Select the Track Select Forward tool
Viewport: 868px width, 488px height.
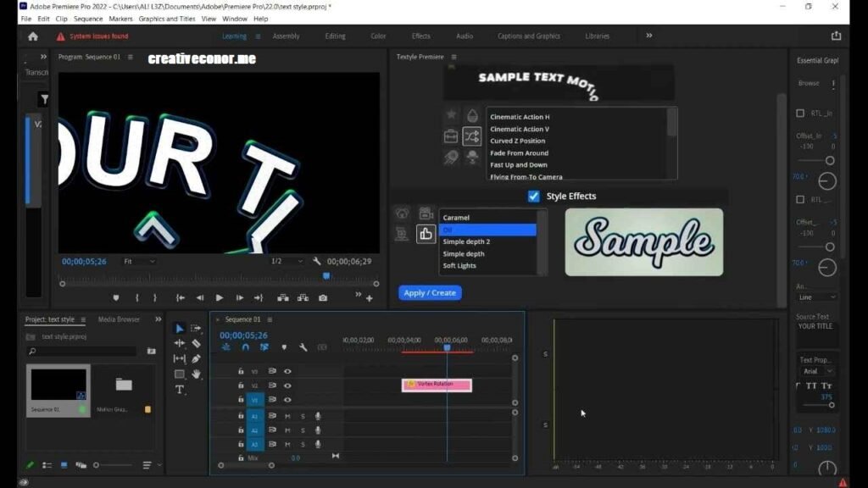click(x=196, y=329)
